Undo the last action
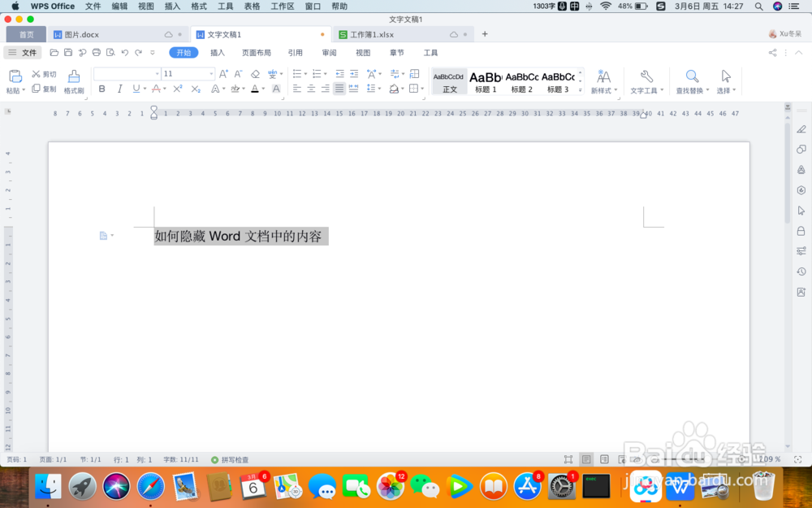 (125, 52)
